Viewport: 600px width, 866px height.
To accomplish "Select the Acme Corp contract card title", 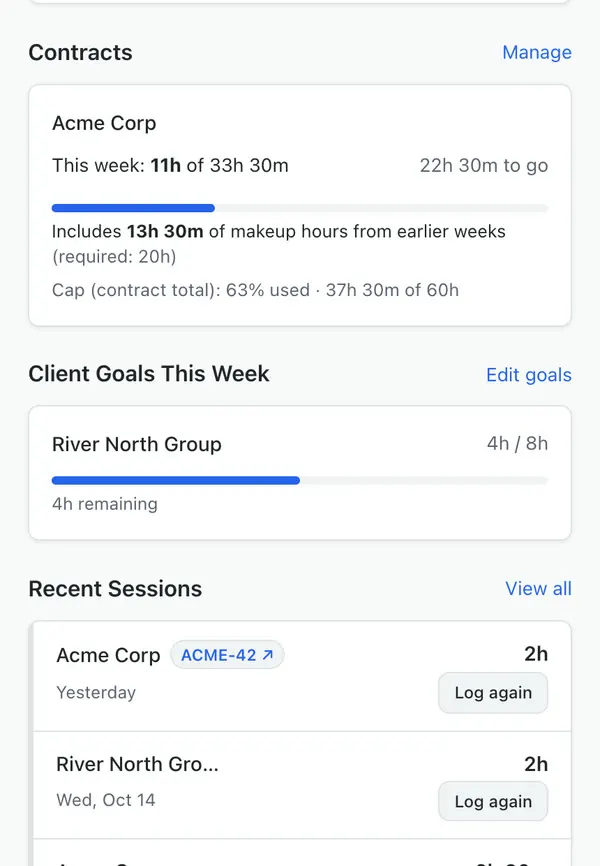I will point(104,123).
